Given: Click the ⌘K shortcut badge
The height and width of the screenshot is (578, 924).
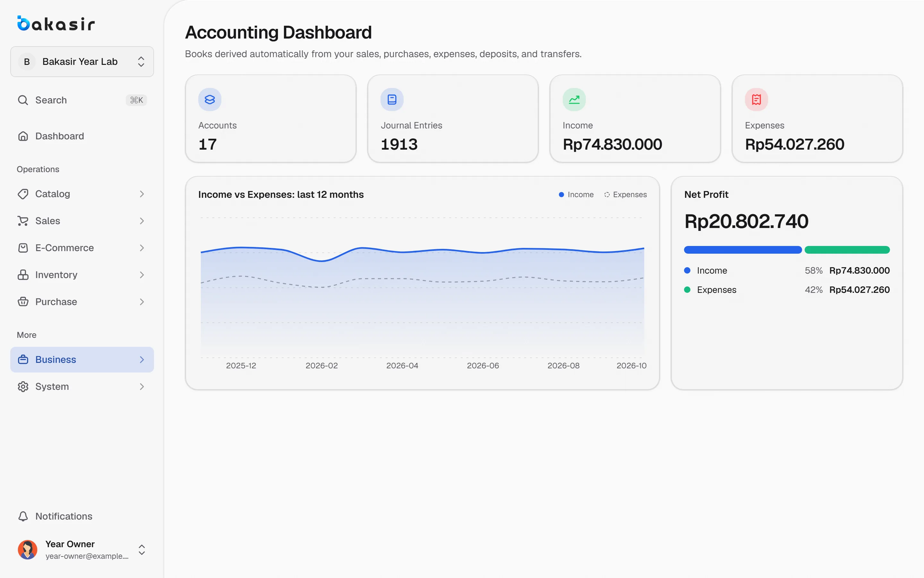Looking at the screenshot, I should (136, 100).
